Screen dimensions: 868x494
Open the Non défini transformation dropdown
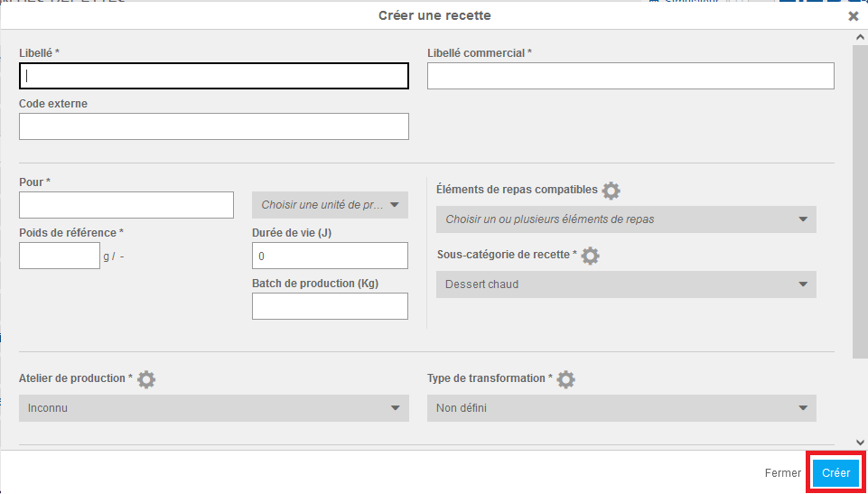click(621, 408)
